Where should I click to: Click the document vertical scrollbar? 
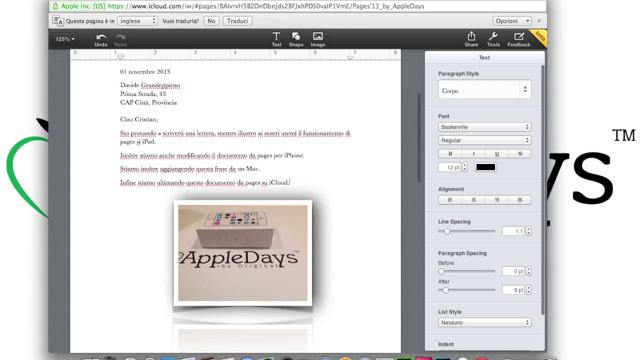tap(419, 139)
